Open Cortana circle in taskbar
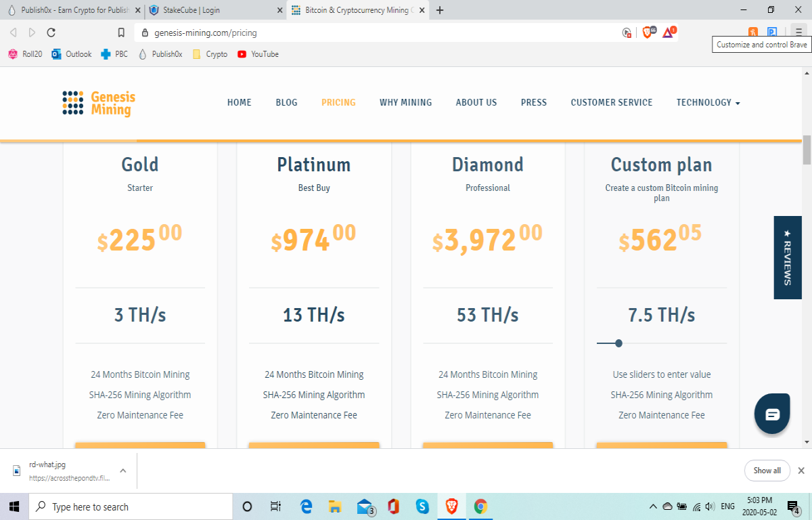This screenshot has height=520, width=812. point(247,506)
